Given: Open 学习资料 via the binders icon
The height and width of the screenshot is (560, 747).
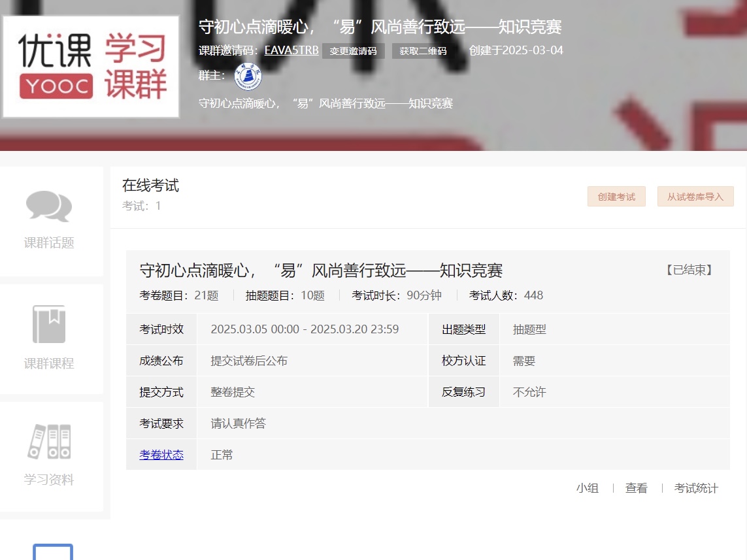Looking at the screenshot, I should pos(49,442).
